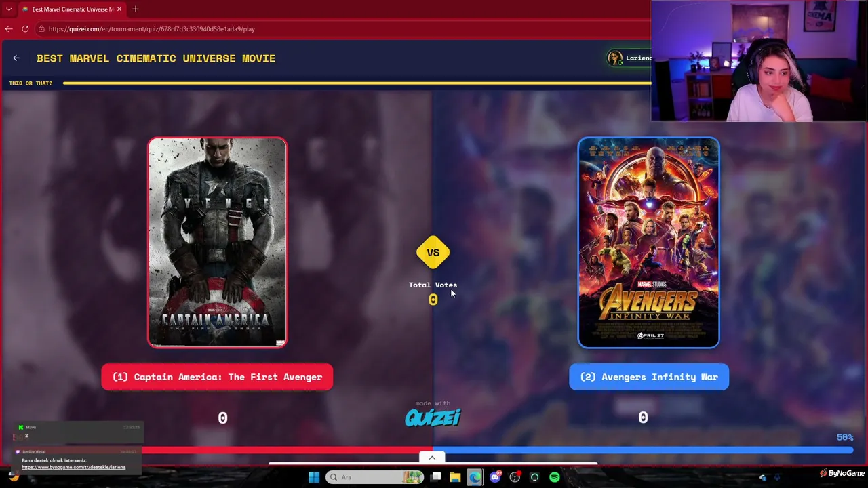Screen dimensions: 868x488
Task: Vote for (1) Captain America: The First Avenger
Action: 217,377
